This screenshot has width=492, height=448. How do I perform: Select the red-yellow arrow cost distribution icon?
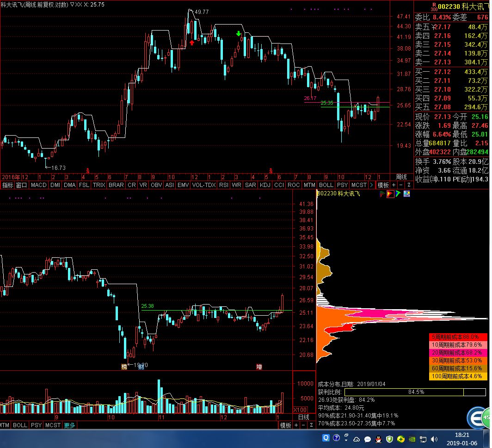[x=390, y=194]
